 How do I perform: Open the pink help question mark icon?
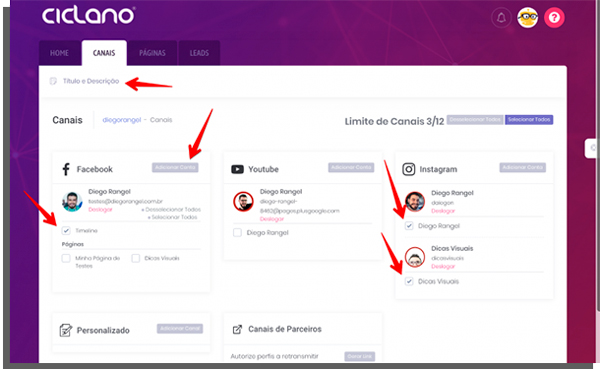tap(554, 18)
